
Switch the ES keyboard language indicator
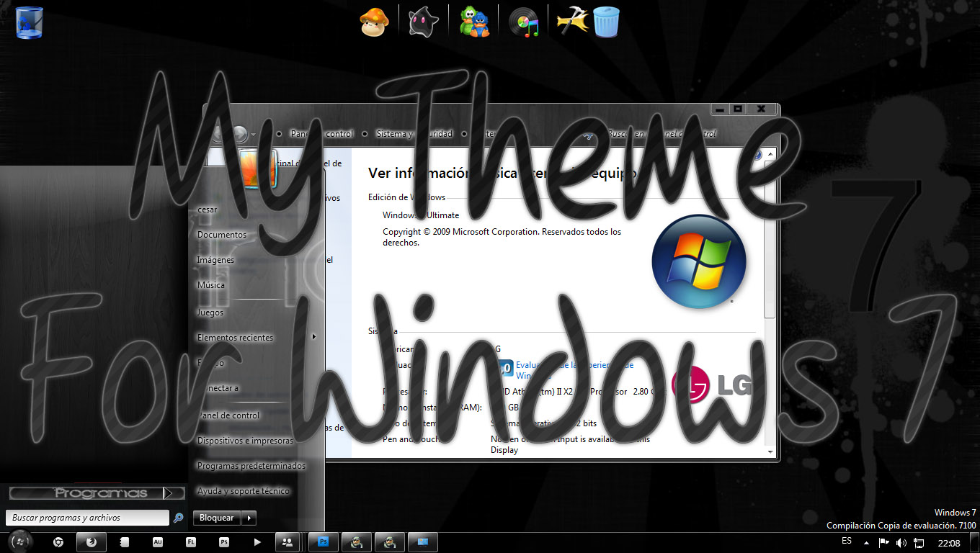tap(846, 542)
